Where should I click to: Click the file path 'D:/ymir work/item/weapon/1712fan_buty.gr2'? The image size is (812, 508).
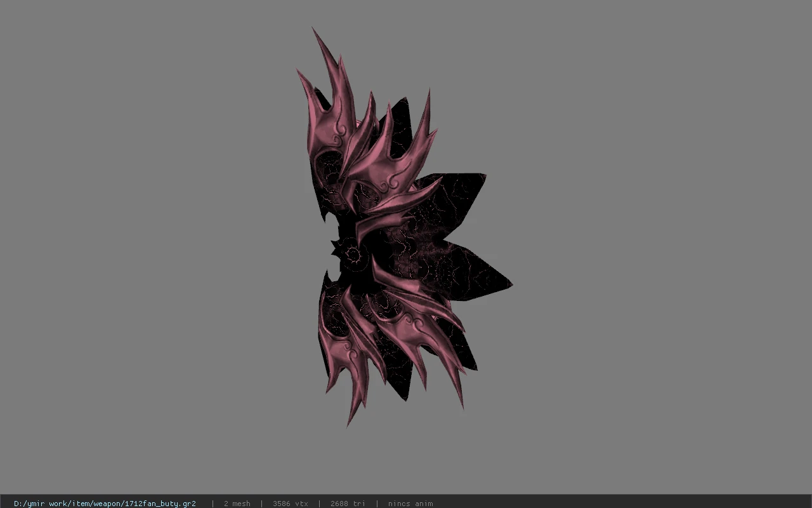(105, 504)
